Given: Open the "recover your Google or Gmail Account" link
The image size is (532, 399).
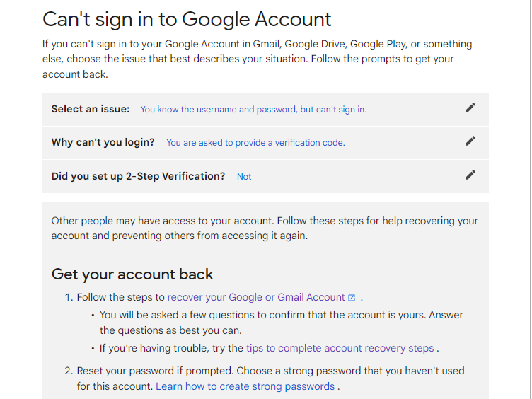Looking at the screenshot, I should click(256, 297).
